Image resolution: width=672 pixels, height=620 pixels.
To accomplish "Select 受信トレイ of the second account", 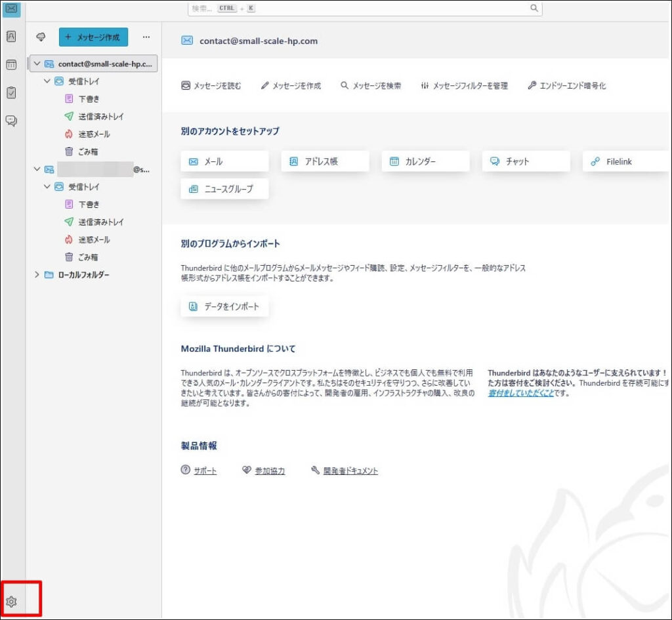I will 83,187.
